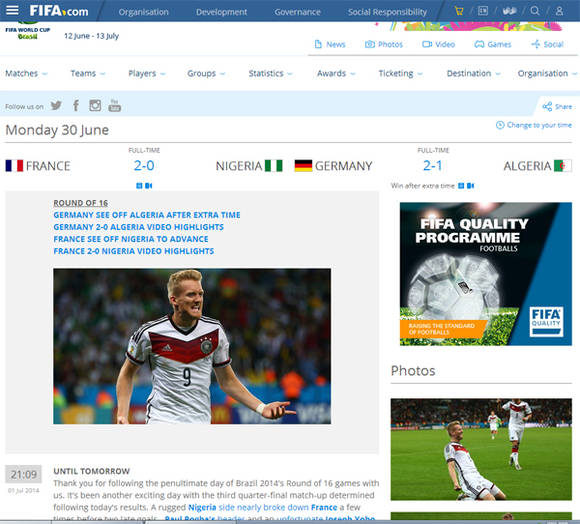Expand the Ticketing dropdown menu
This screenshot has width=580, height=524.
click(400, 74)
